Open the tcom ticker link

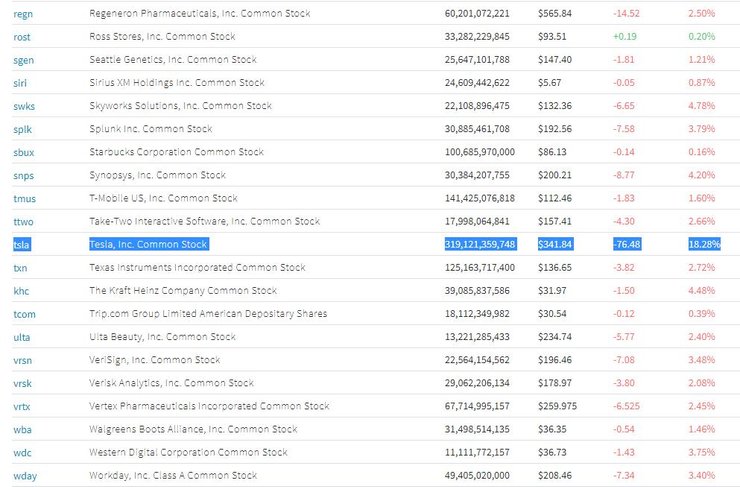[x=23, y=314]
